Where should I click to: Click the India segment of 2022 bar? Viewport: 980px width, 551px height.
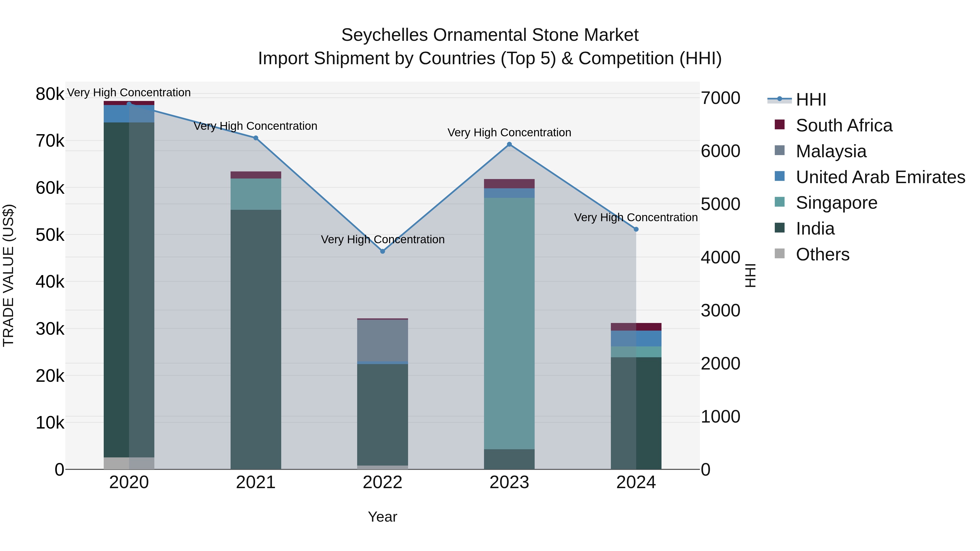pos(383,415)
